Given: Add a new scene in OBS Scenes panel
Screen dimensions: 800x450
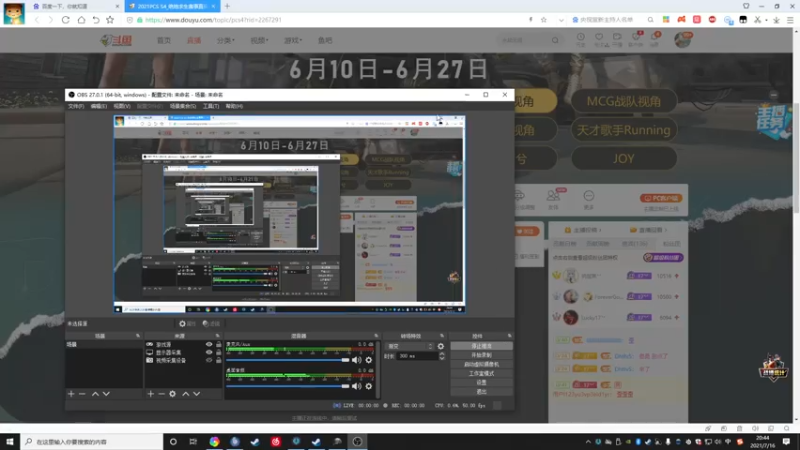Looking at the screenshot, I should tap(71, 394).
